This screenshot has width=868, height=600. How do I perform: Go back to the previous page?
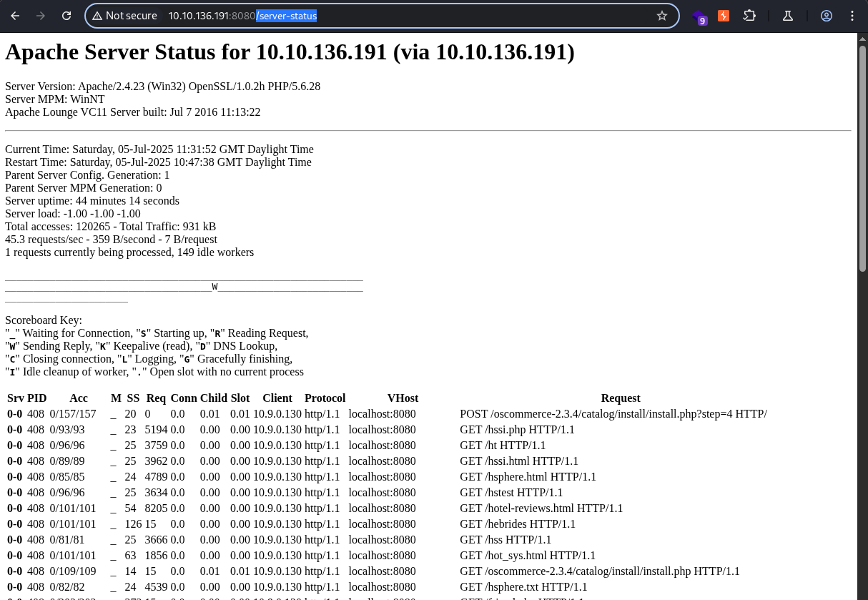click(15, 16)
